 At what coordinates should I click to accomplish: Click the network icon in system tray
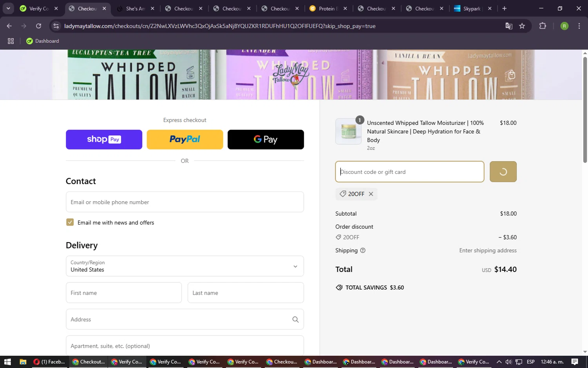pyautogui.click(x=519, y=362)
